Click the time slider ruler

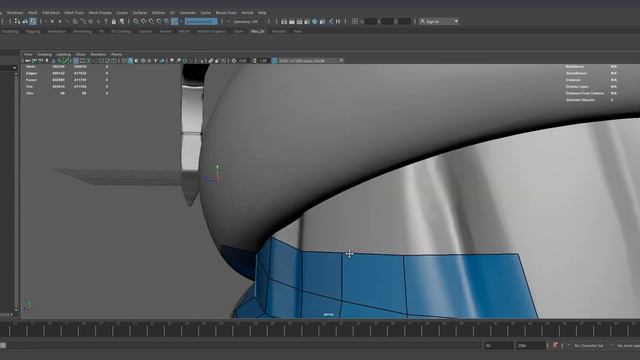tap(320, 329)
